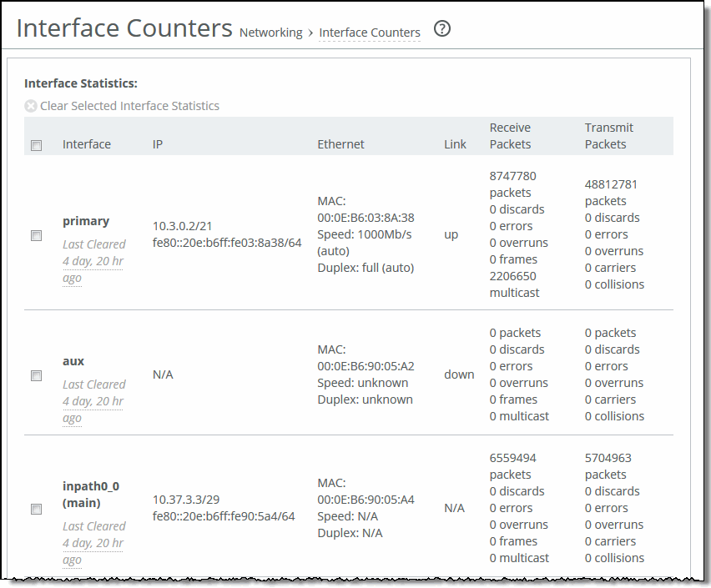Toggle the select-all interfaces checkbox

(36, 145)
